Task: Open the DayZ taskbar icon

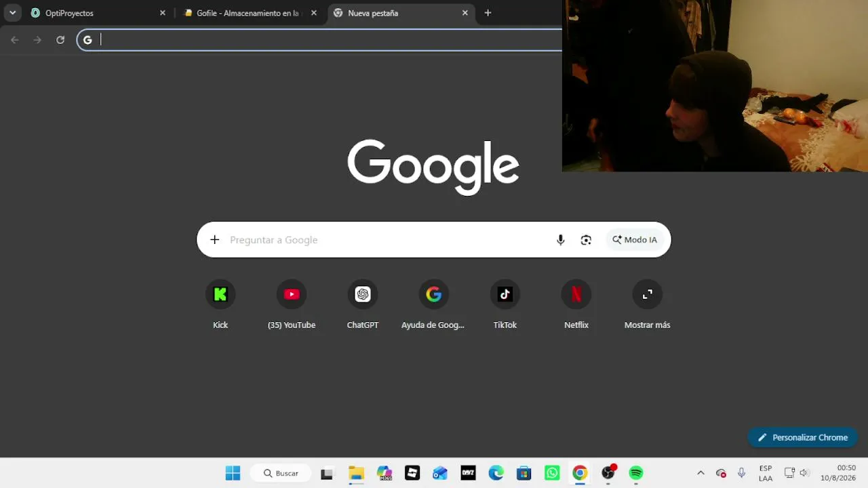Action: 468,473
